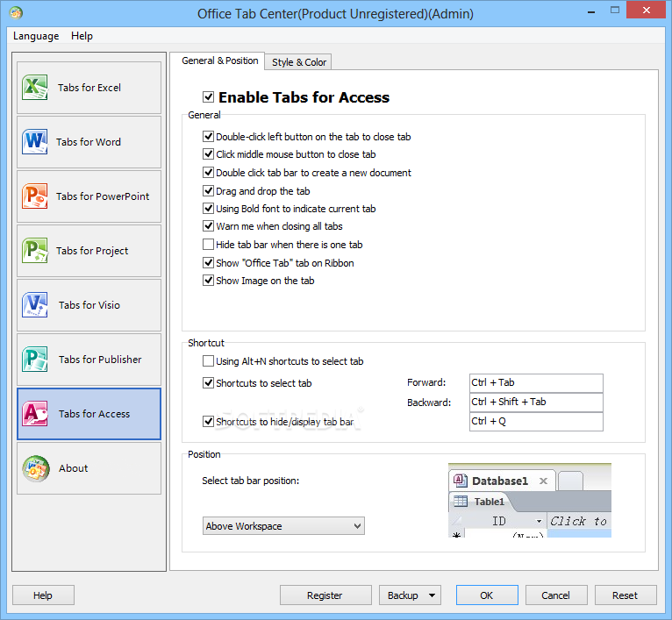Click the Forward shortcut field Ctrl + Tab

click(536, 382)
